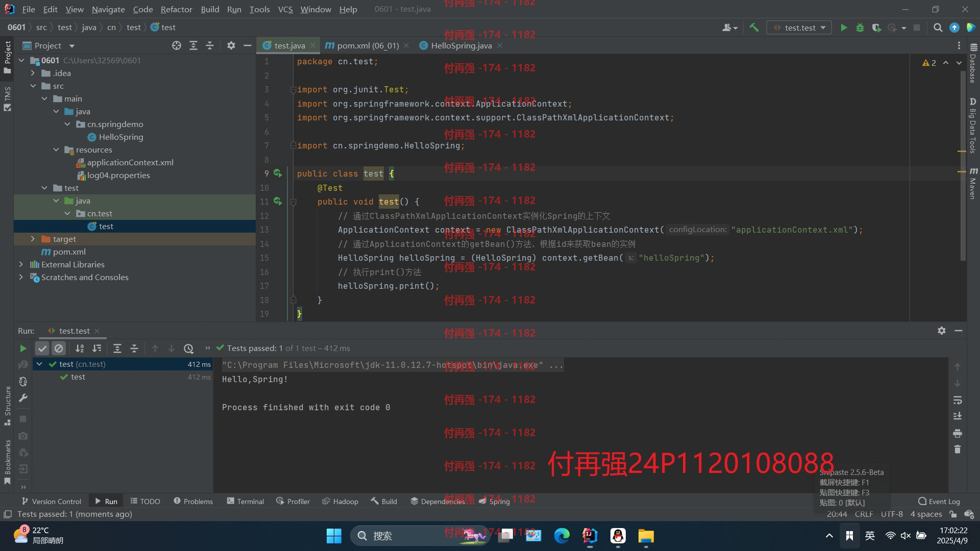
Task: Run test.test with green play button
Action: (x=844, y=28)
